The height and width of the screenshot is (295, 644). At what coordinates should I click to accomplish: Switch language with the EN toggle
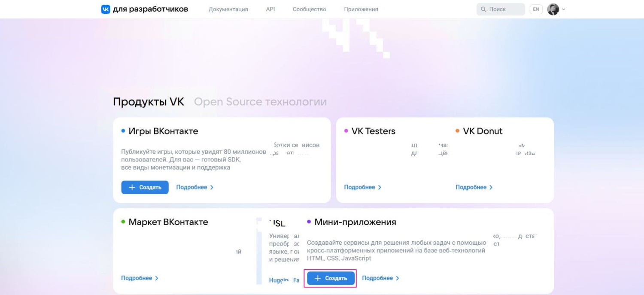[536, 9]
